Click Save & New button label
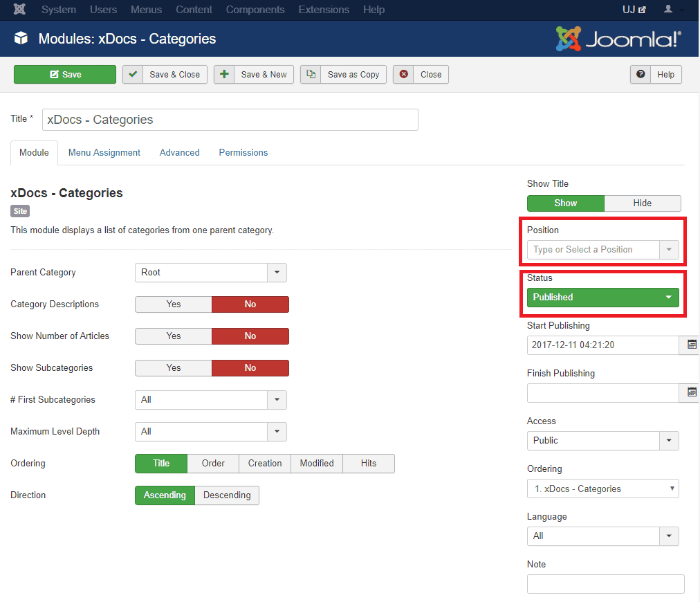 point(264,75)
